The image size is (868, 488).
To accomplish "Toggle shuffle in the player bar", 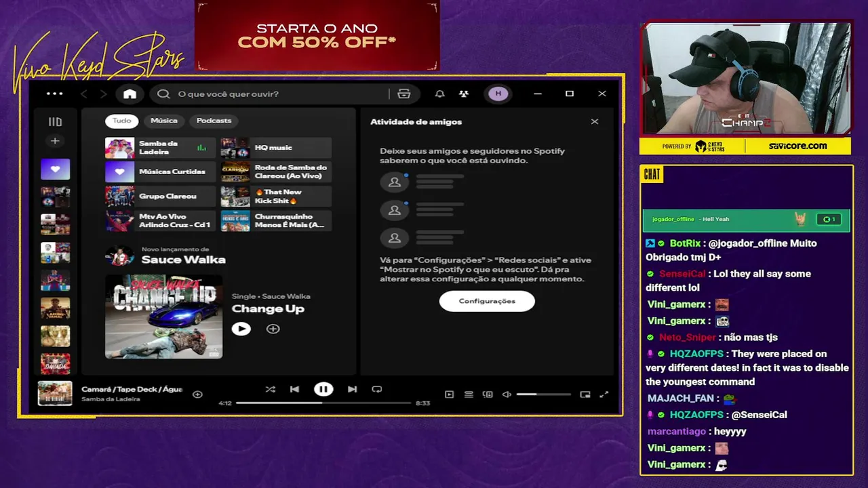I will pos(270,389).
